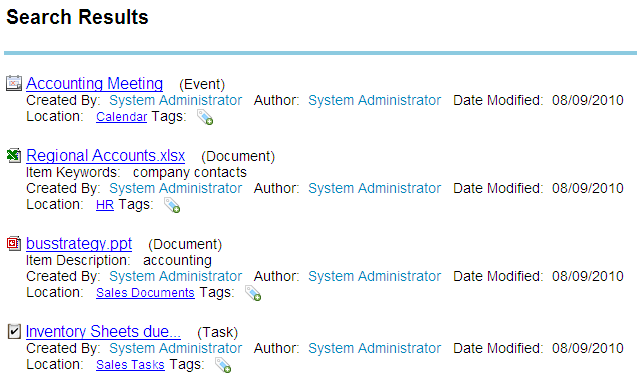Select Created By System Administrator for Regional Accounts.xlsx

pos(176,188)
